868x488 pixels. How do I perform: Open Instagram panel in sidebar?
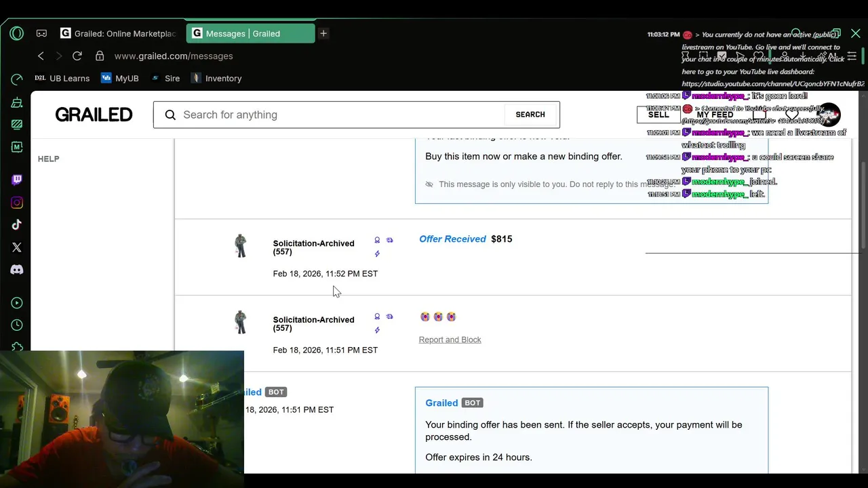coord(17,203)
